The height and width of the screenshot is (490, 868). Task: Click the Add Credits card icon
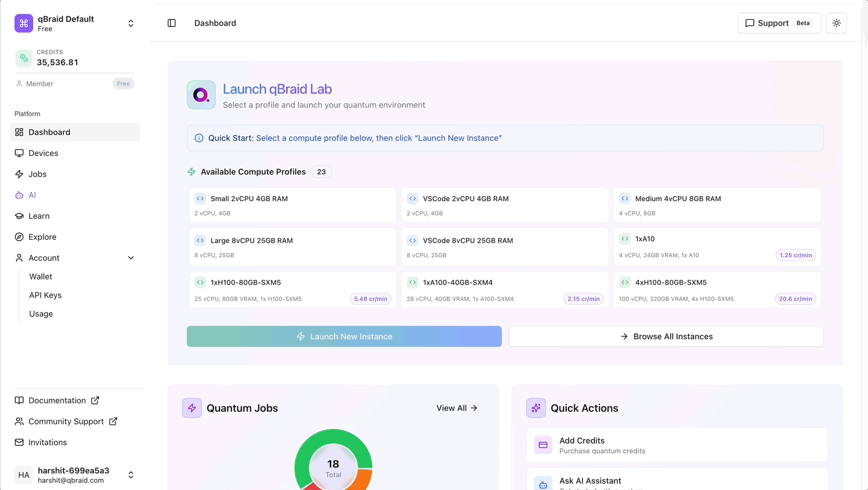[x=543, y=445]
